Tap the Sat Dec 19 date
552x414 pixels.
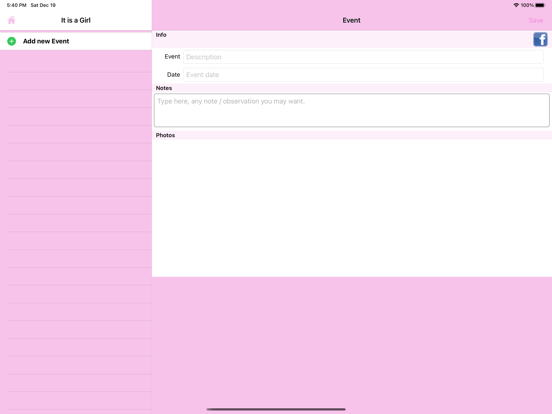(x=43, y=5)
